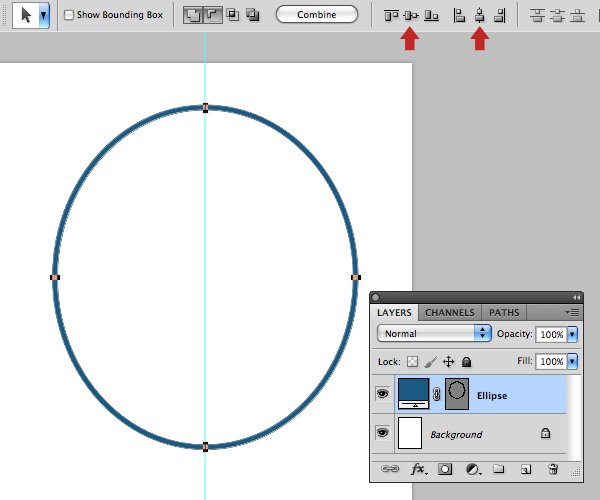Distribute top edges icon

click(537, 16)
